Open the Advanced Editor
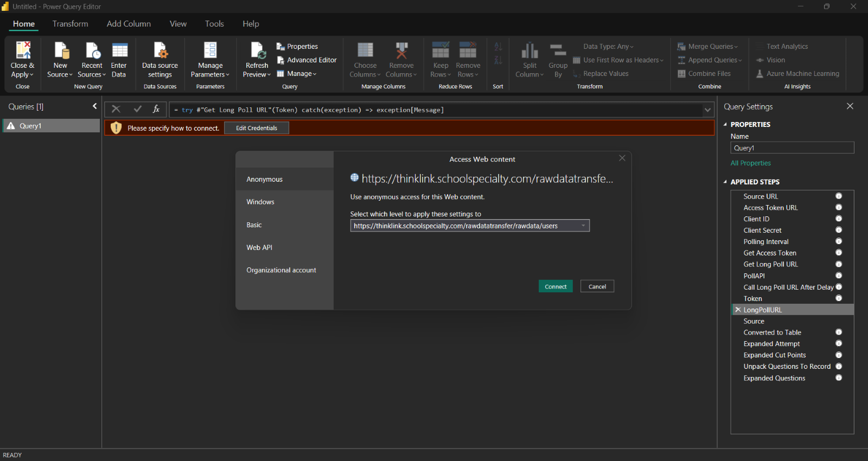Screen dimensions: 868x461 point(307,60)
